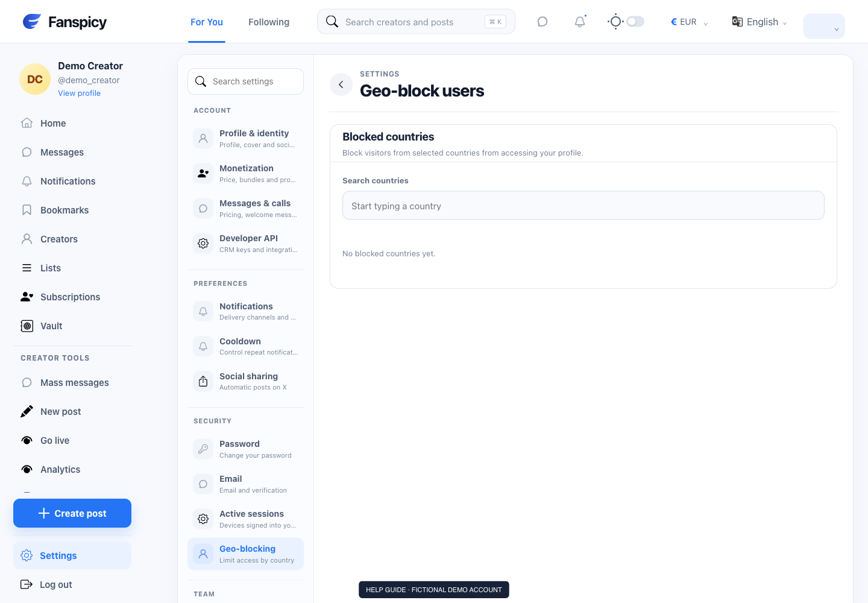
Task: Start Go live from sidebar
Action: tap(72, 440)
